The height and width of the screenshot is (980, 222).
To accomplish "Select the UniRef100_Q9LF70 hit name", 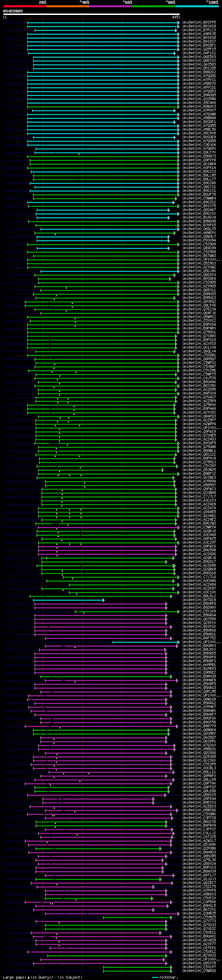I will point(199,153).
